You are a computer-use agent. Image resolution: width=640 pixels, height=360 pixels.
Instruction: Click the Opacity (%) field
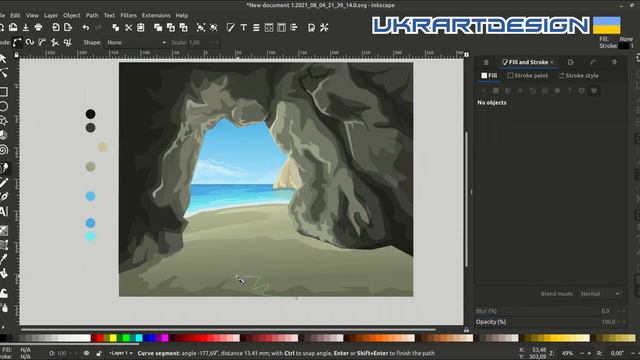[x=550, y=322]
